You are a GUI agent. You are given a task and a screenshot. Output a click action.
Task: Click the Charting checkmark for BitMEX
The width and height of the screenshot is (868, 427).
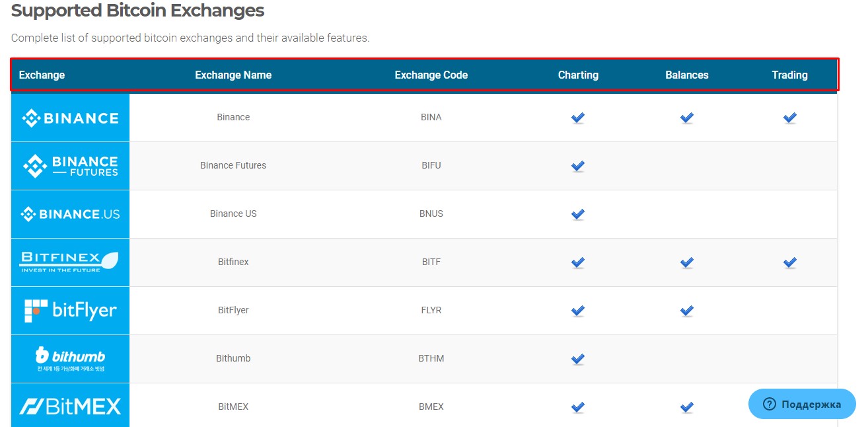pos(578,407)
